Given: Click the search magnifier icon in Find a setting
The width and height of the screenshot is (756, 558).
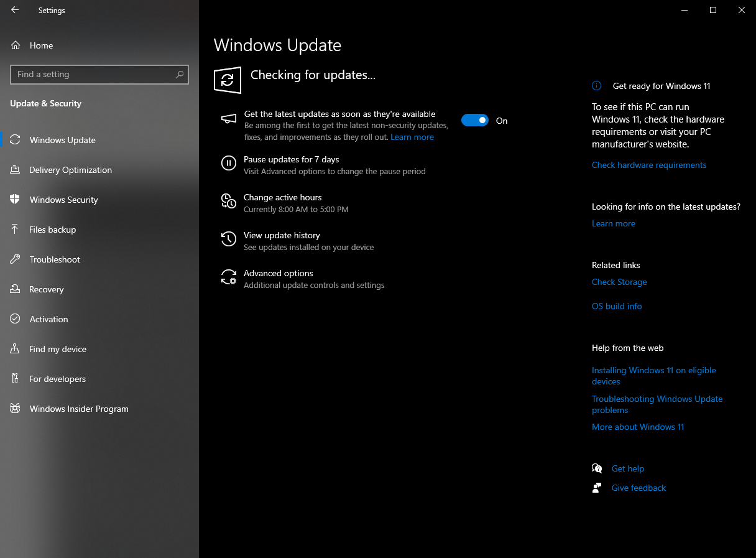Looking at the screenshot, I should click(180, 74).
